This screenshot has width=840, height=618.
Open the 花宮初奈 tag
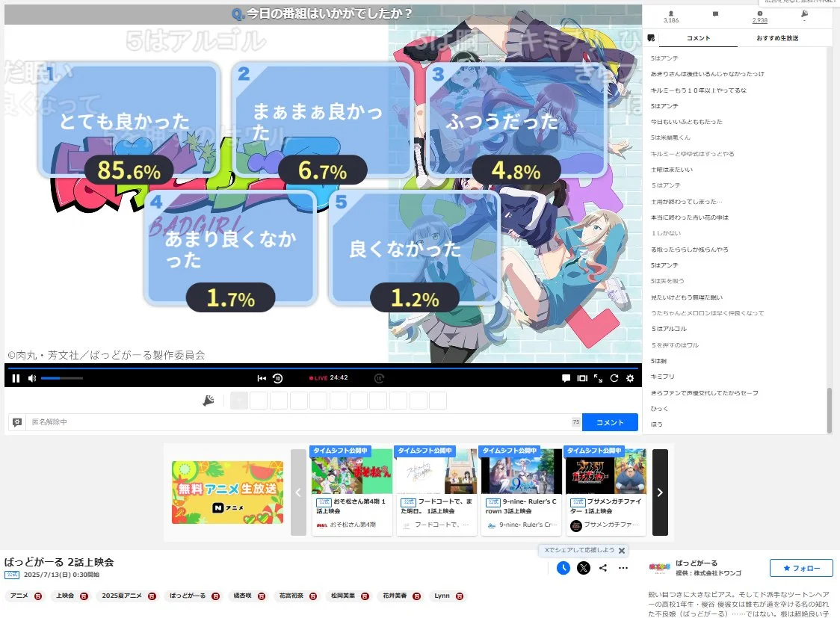(x=291, y=596)
